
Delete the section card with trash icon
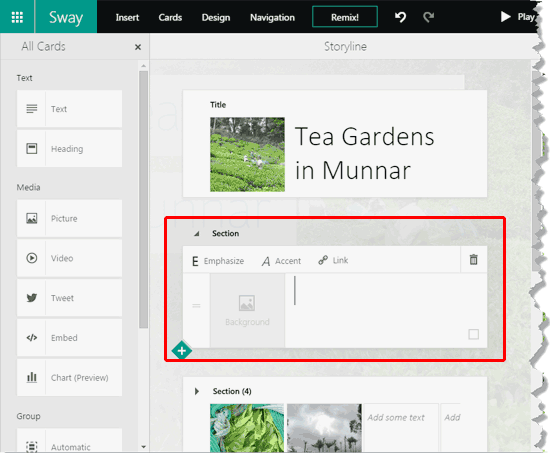[474, 260]
